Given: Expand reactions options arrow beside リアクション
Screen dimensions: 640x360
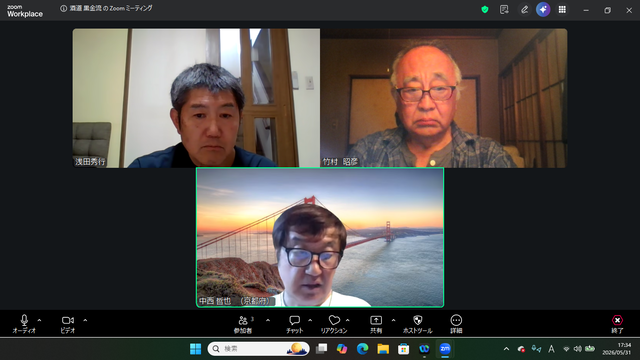Looking at the screenshot, I should 348,320.
